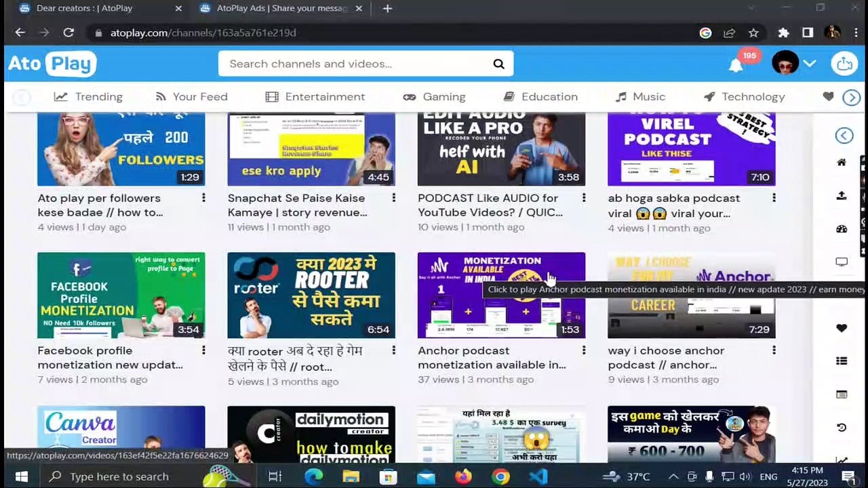Screen dimensions: 868x488
Task: Select the Music category
Action: [x=640, y=97]
